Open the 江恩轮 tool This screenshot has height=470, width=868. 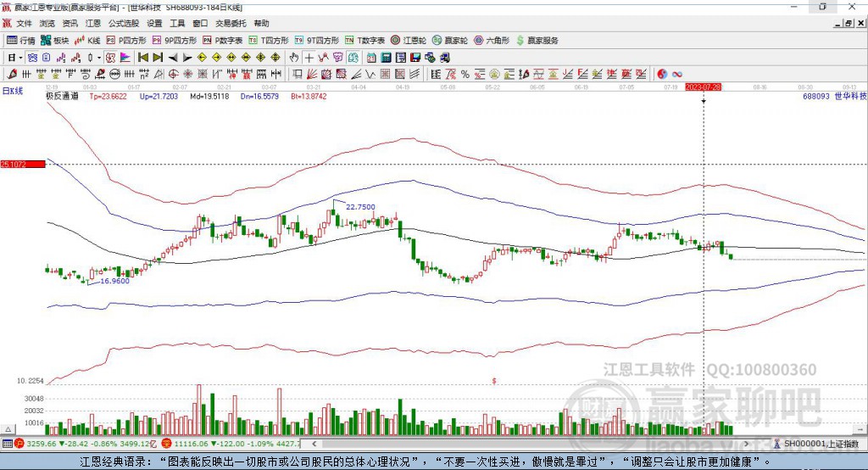coord(409,41)
